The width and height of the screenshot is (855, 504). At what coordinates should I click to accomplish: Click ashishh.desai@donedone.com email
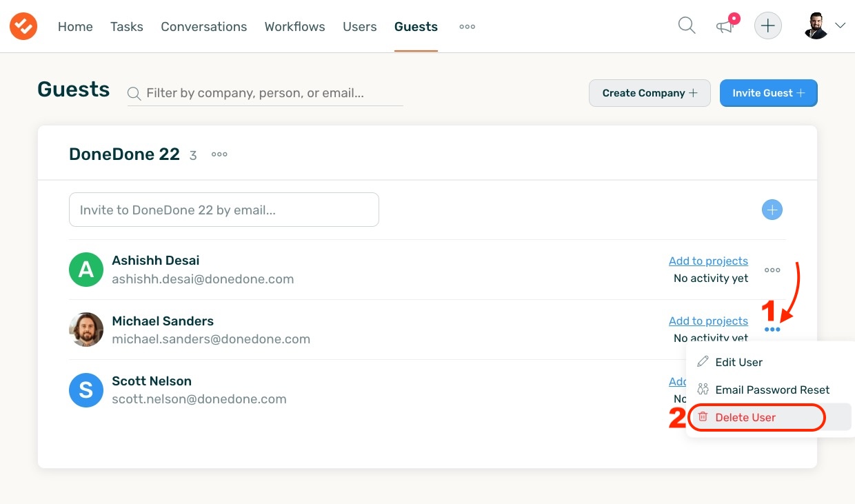203,279
